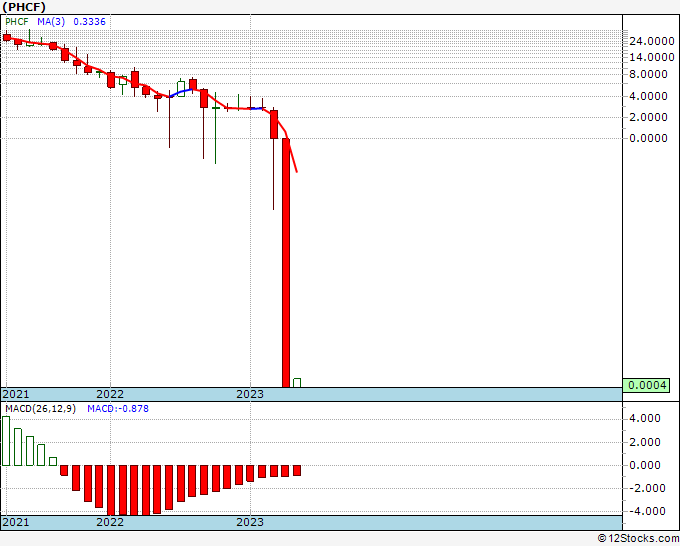
Task: Click the small green candle at chart bottom
Action: (x=297, y=383)
